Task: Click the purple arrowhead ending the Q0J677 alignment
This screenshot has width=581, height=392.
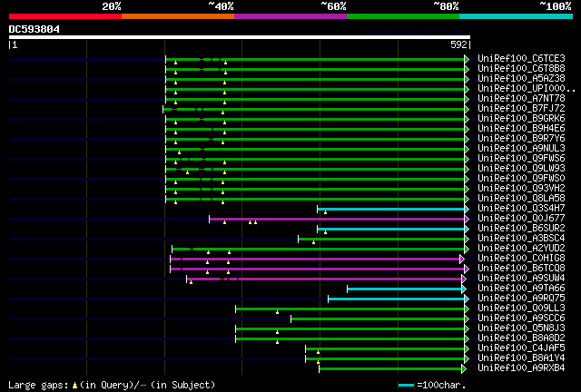Action: pyautogui.click(x=467, y=220)
